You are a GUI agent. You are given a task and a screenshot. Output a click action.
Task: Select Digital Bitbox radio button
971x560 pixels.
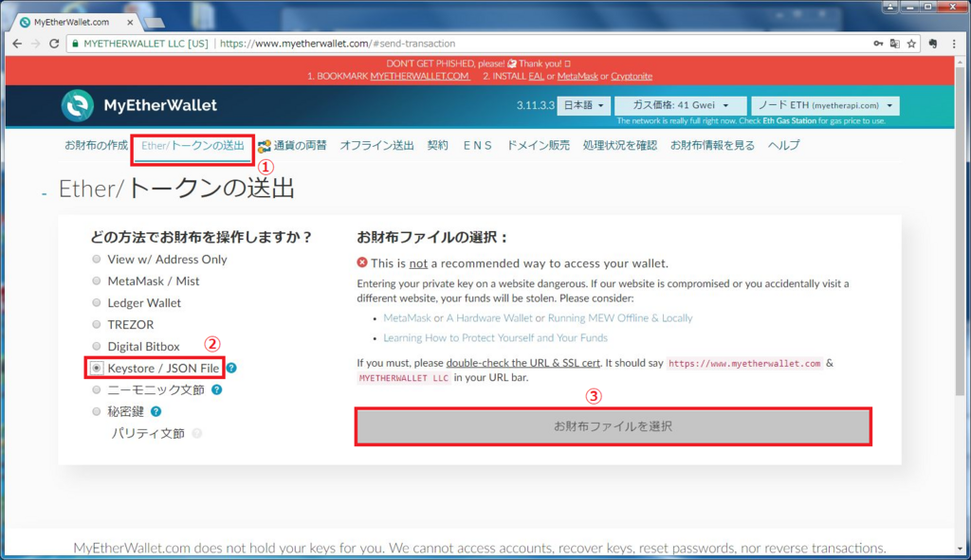point(97,346)
